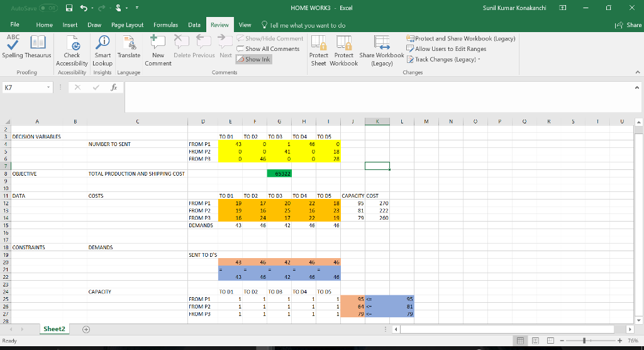Collapse the ribbon with chevron
Image resolution: width=644 pixels, height=350 pixels.
638,72
